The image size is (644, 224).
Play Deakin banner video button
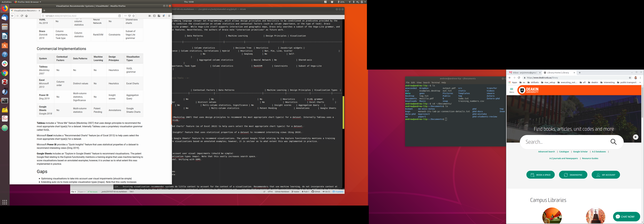pos(636,137)
